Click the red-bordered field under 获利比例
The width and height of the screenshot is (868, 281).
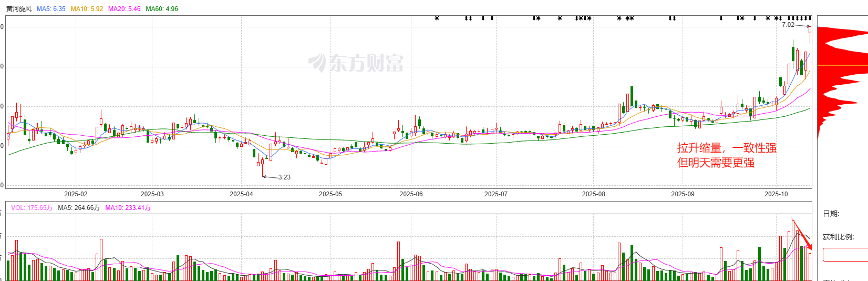(x=845, y=255)
